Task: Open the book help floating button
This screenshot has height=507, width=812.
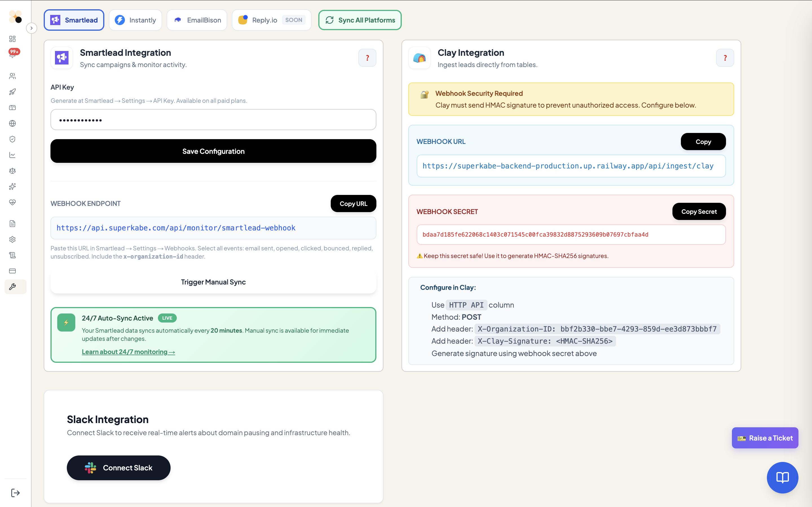Action: [x=782, y=477]
